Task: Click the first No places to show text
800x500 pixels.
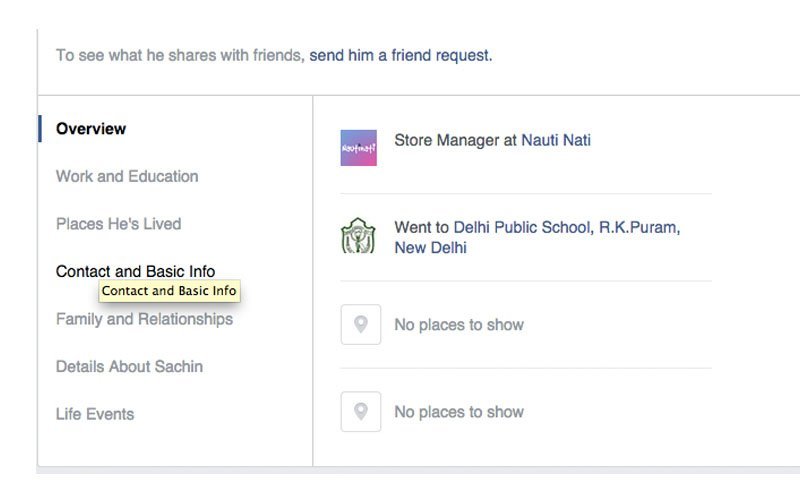Action: (459, 324)
